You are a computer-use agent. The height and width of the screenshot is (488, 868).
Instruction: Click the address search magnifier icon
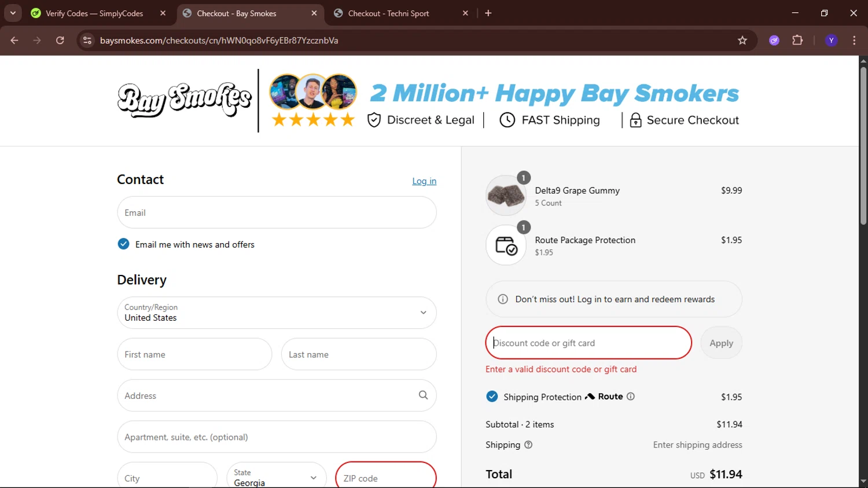(423, 395)
